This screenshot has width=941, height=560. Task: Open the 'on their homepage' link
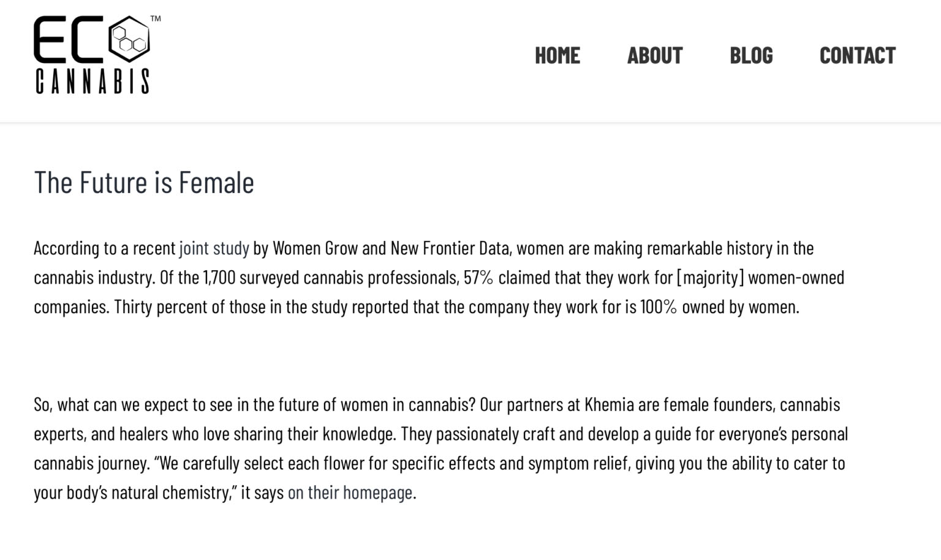[350, 493]
